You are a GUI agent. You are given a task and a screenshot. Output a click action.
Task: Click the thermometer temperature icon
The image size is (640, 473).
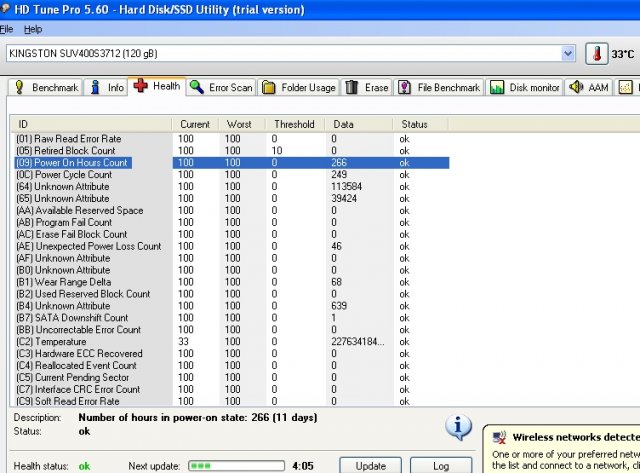click(x=597, y=54)
